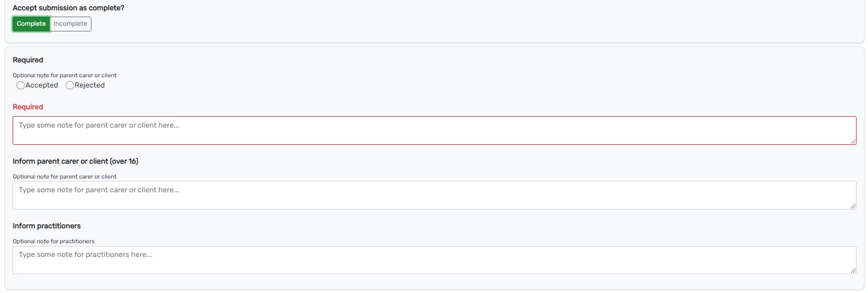The height and width of the screenshot is (293, 868).
Task: Click hint text above Accepted/Rejected radios
Action: [65, 76]
